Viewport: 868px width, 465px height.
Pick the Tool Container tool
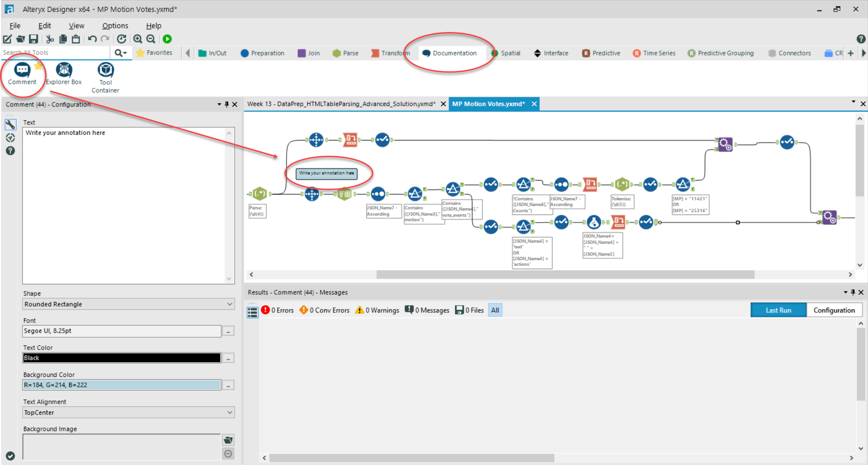(106, 78)
